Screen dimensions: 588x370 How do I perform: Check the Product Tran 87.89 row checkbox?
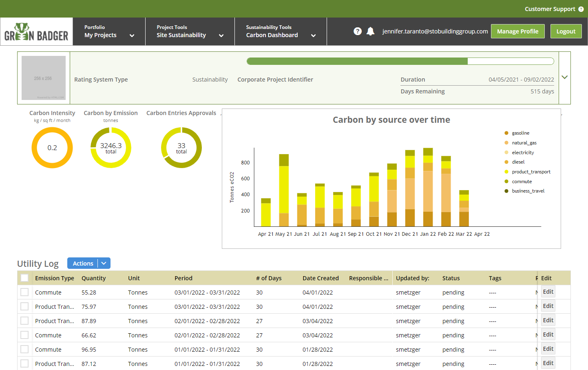tap(24, 321)
